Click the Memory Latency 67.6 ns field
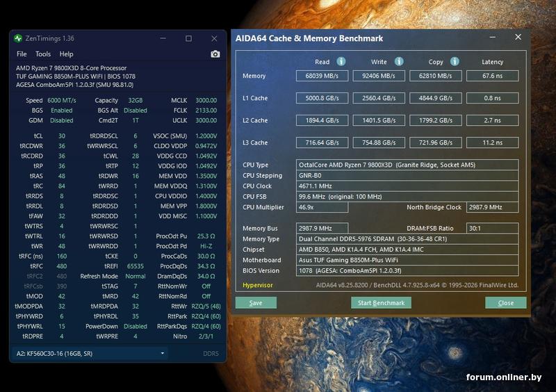Image resolution: width=556 pixels, height=392 pixels. pos(492,76)
